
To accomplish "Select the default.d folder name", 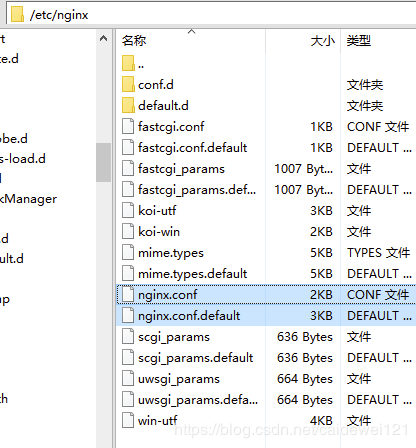I will (x=163, y=106).
